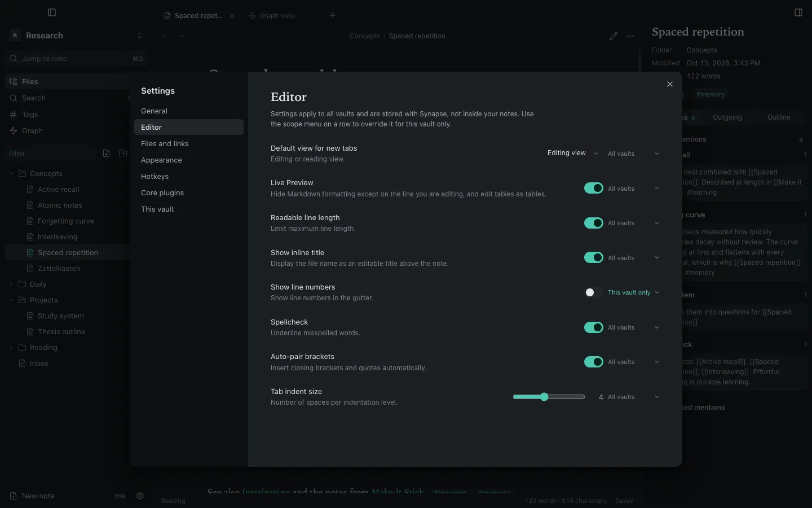This screenshot has width=812, height=508.
Task: Click the Filter input in file tree
Action: [x=51, y=154]
